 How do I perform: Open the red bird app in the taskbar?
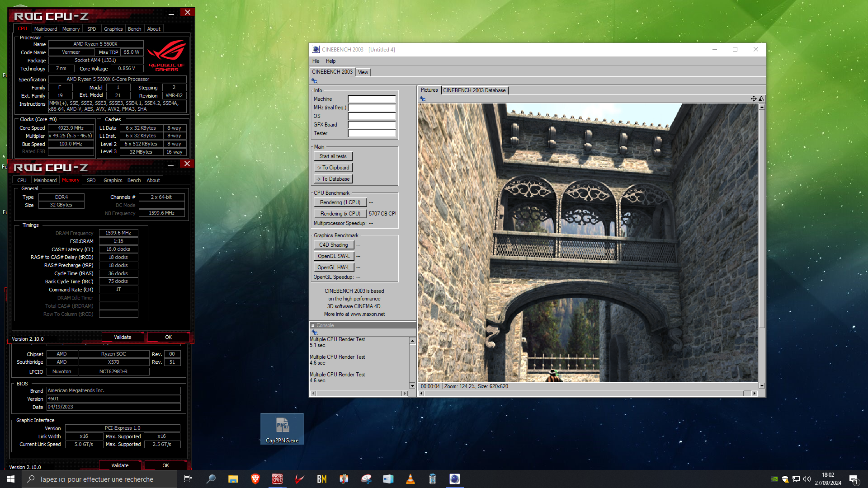click(x=299, y=479)
